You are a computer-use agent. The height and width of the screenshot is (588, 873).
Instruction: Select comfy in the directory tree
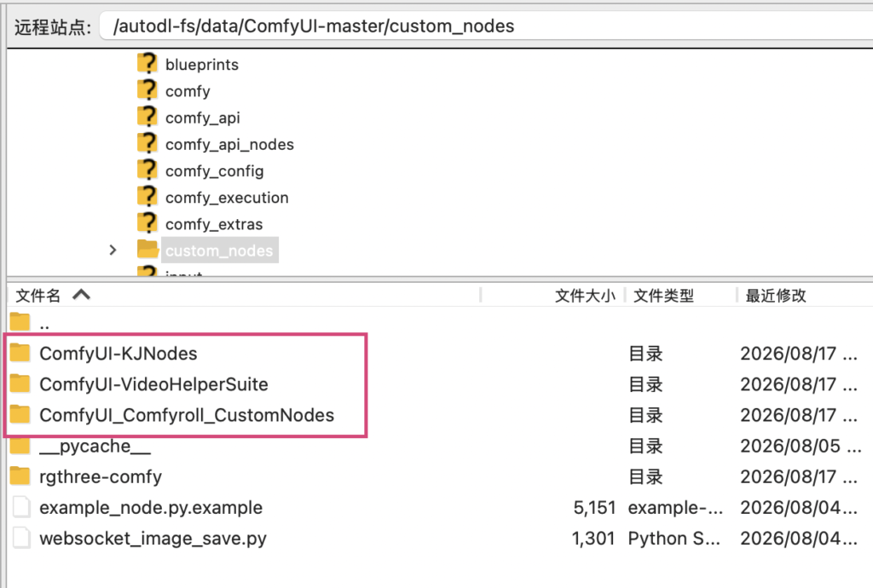(x=188, y=91)
